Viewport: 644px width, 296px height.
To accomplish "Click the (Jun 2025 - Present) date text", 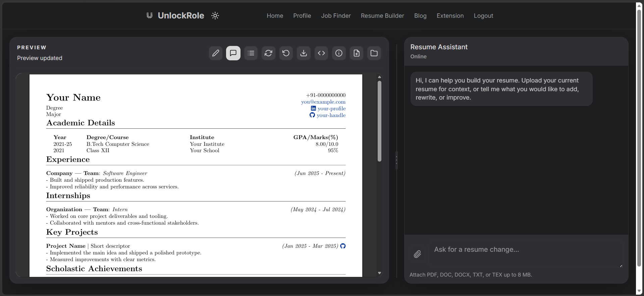I will 320,173.
